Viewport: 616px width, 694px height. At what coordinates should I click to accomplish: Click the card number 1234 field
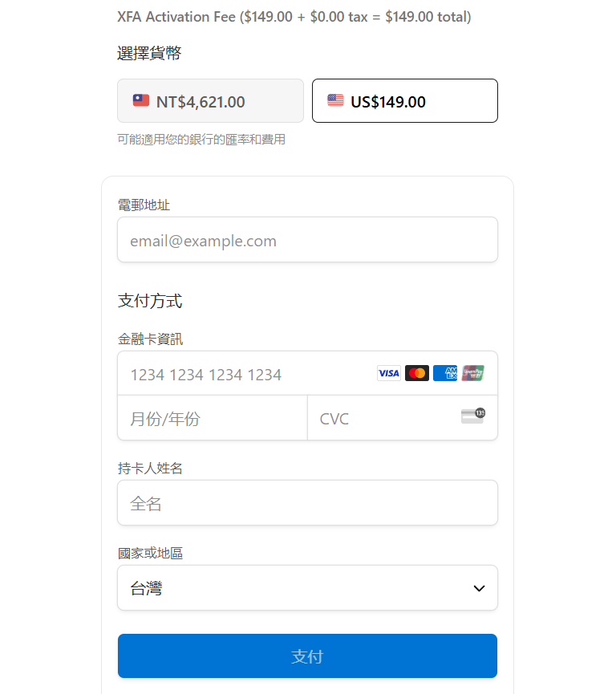307,373
